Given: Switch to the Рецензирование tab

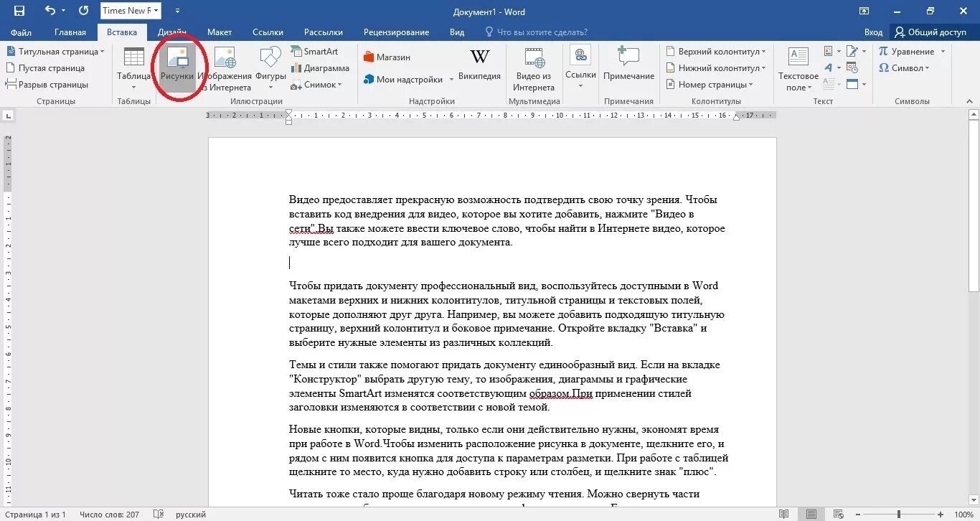Looking at the screenshot, I should (x=397, y=32).
